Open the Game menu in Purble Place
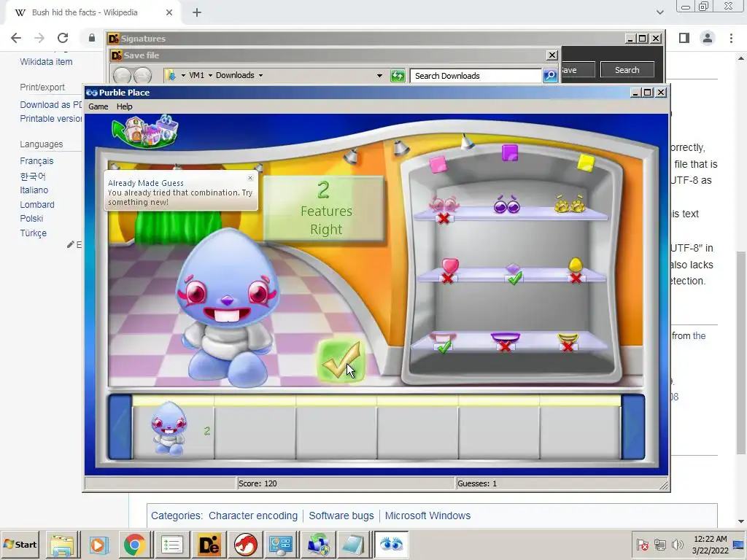 (98, 106)
